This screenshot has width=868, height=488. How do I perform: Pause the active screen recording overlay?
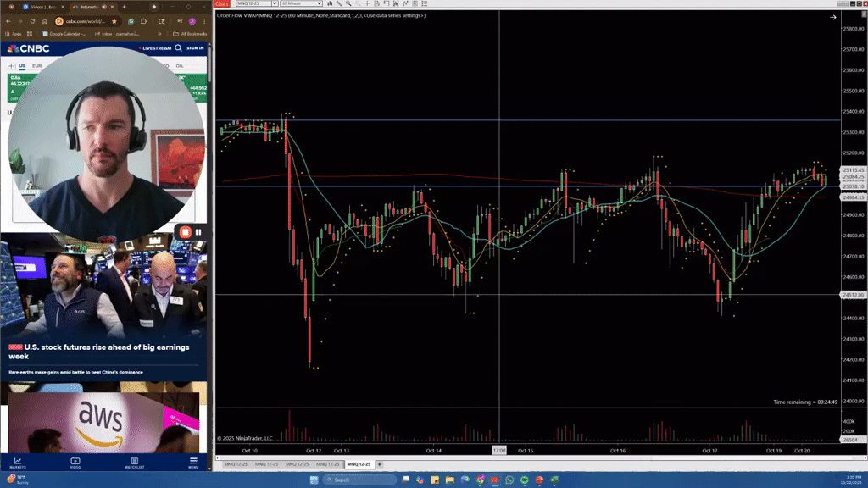[x=198, y=231]
